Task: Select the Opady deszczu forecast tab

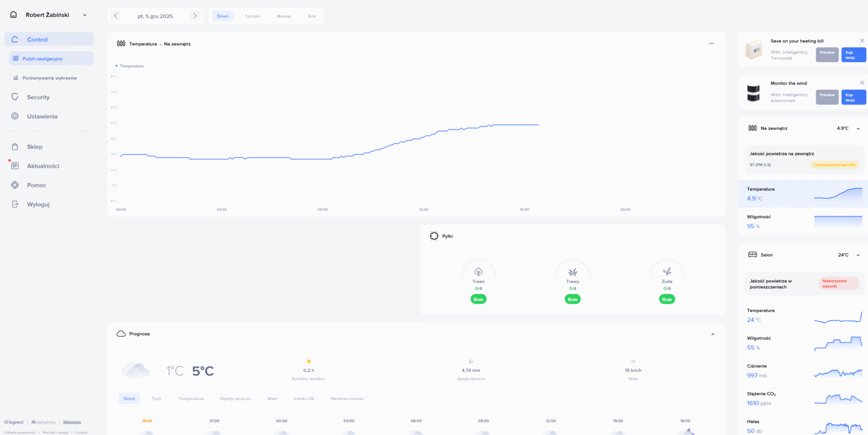Action: (x=235, y=399)
